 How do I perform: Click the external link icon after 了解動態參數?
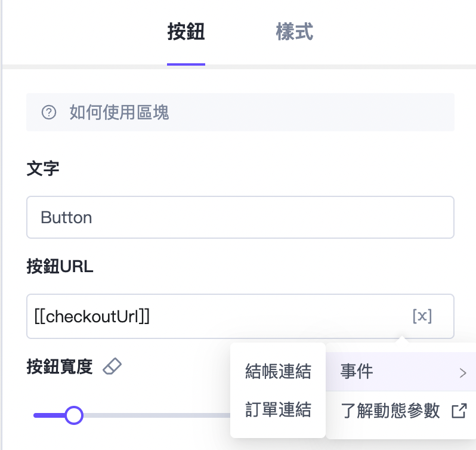459,411
